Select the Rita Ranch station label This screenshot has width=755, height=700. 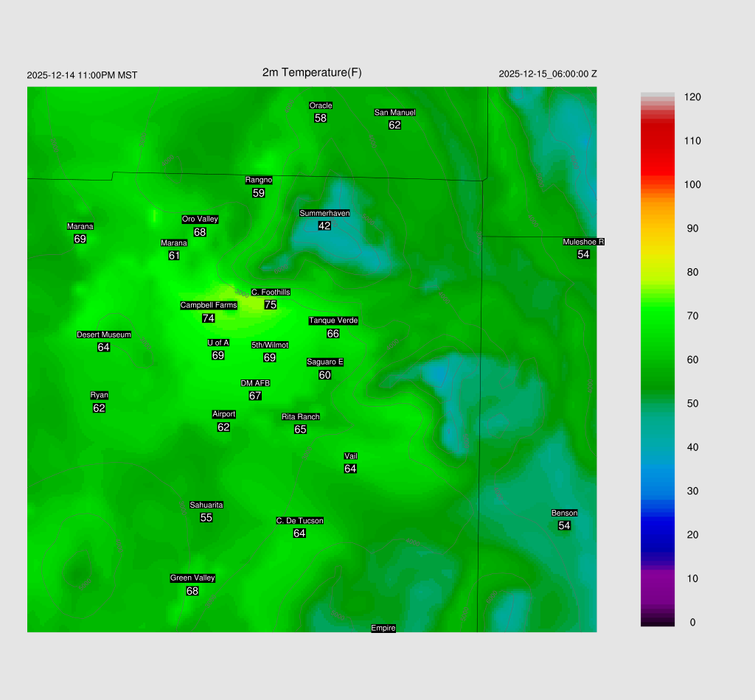pyautogui.click(x=300, y=417)
